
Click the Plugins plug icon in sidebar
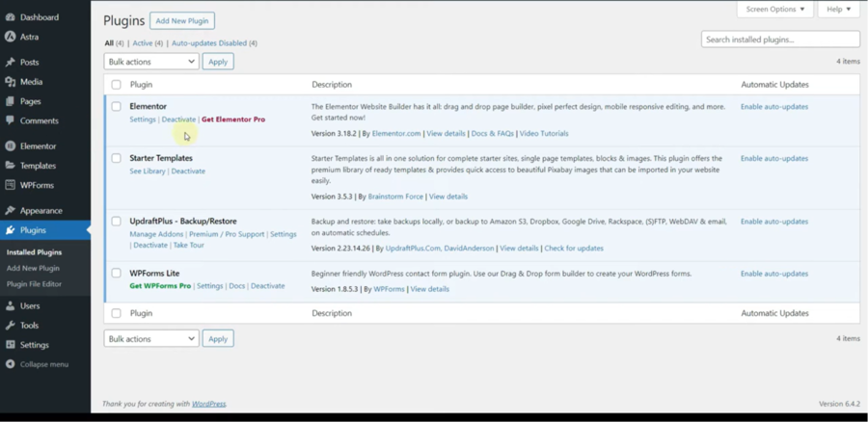coord(10,230)
